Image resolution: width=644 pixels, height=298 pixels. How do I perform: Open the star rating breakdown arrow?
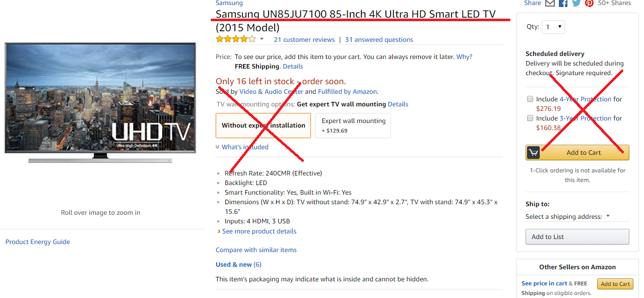coord(262,39)
